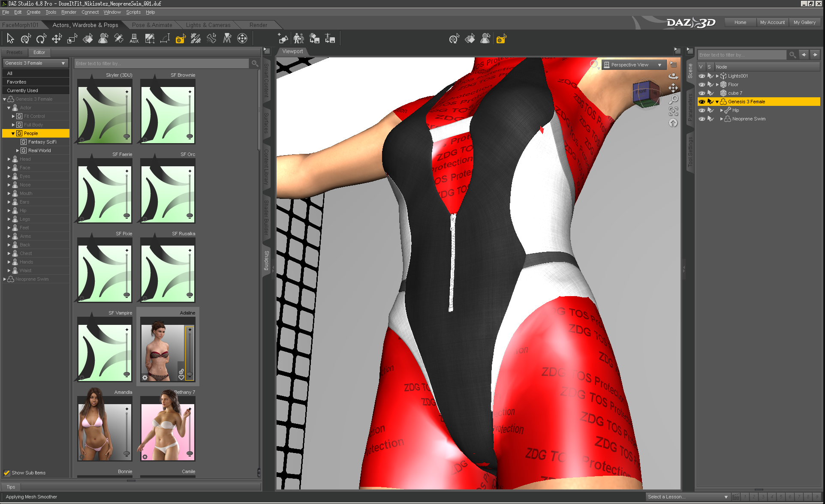This screenshot has width=825, height=504.
Task: Click the My Account button
Action: click(x=772, y=22)
